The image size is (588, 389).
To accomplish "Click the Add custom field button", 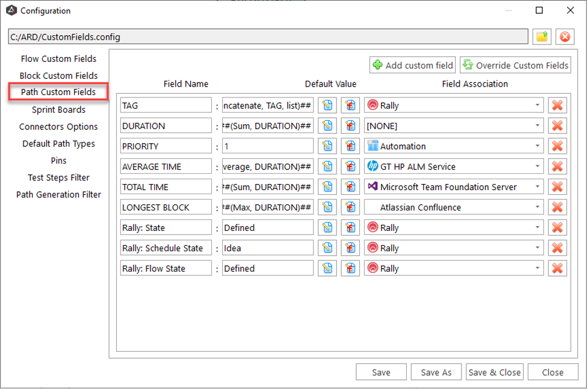I will (412, 65).
